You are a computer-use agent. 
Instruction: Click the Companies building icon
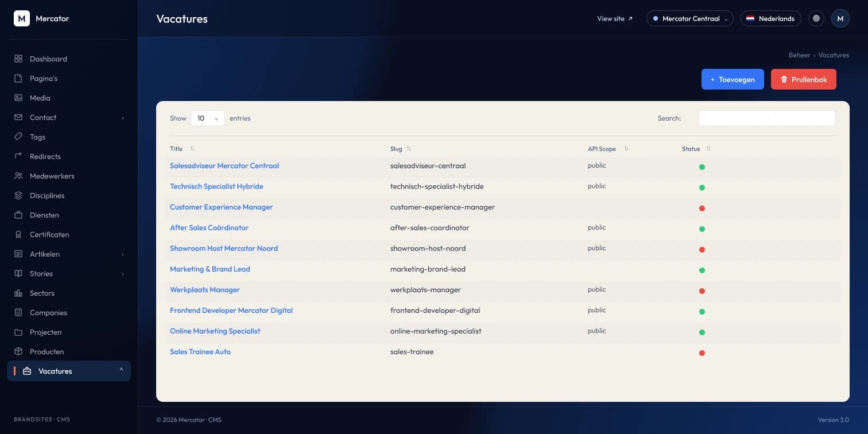(x=18, y=312)
